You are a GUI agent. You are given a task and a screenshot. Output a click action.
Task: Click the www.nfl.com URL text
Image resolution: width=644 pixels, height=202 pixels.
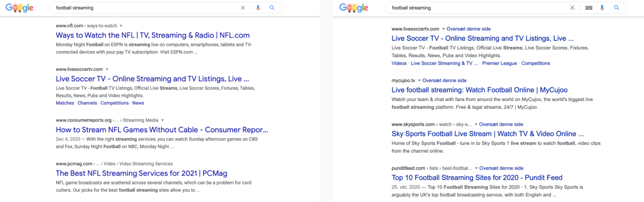click(70, 26)
